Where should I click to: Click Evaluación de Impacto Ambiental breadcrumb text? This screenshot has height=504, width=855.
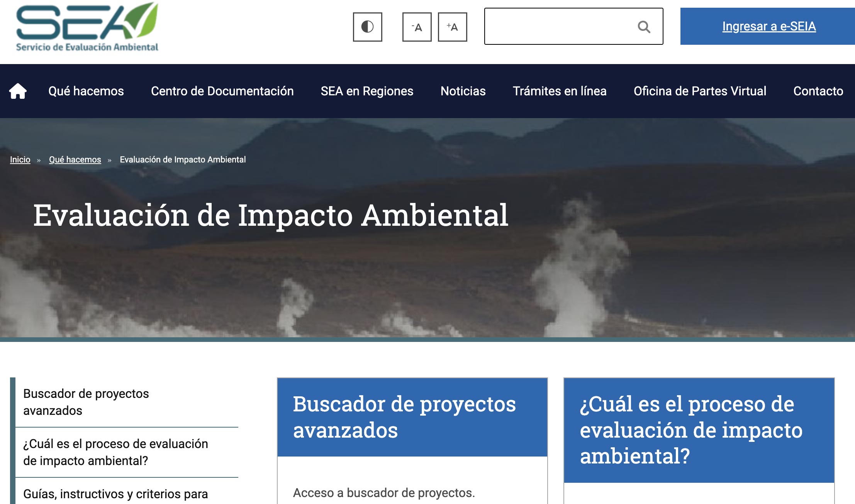click(x=183, y=159)
